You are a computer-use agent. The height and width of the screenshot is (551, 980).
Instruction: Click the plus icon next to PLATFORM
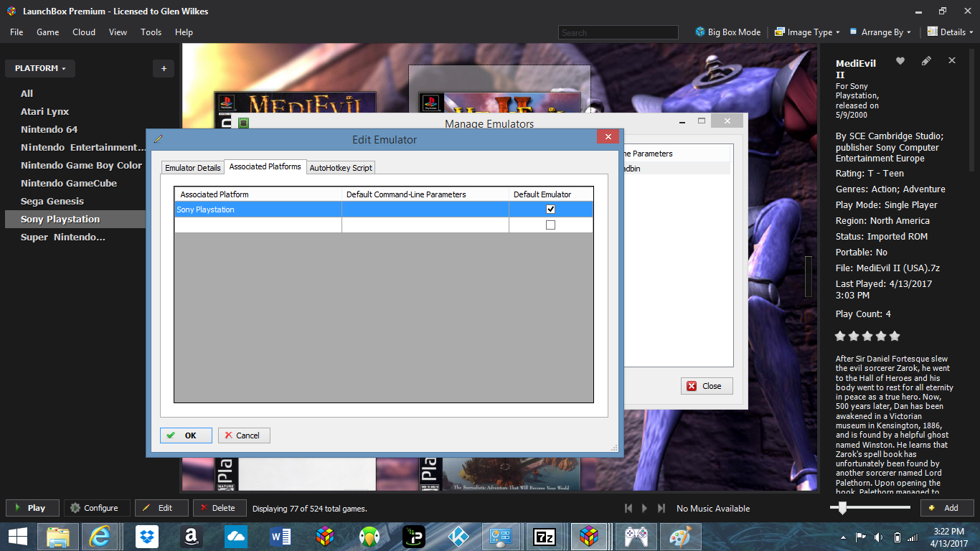164,69
